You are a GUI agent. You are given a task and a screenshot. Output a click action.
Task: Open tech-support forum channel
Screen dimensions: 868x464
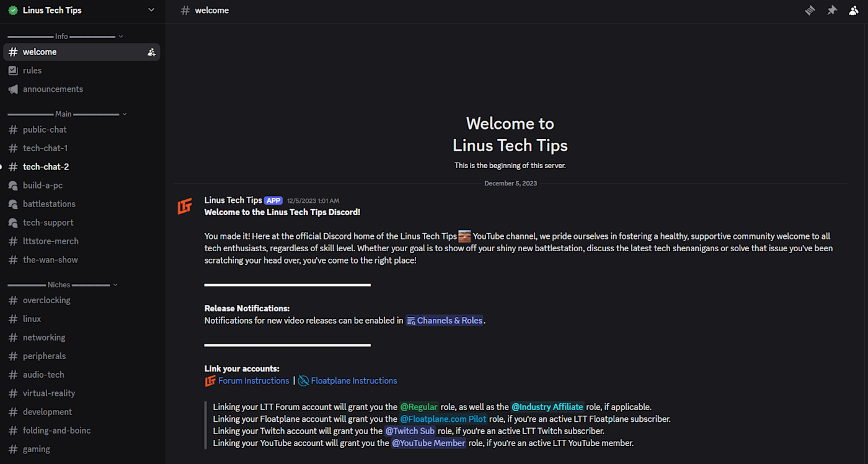(x=82, y=223)
